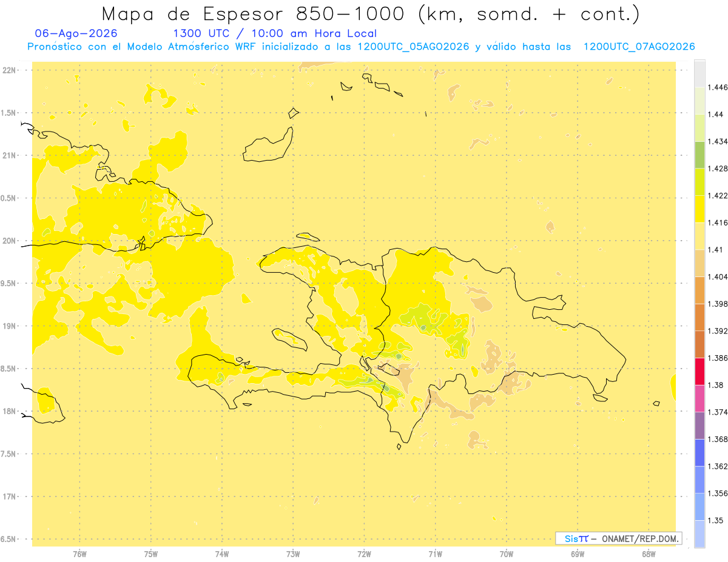This screenshot has width=728, height=562.
Task: Click the 17N latitude label
Action: point(10,497)
